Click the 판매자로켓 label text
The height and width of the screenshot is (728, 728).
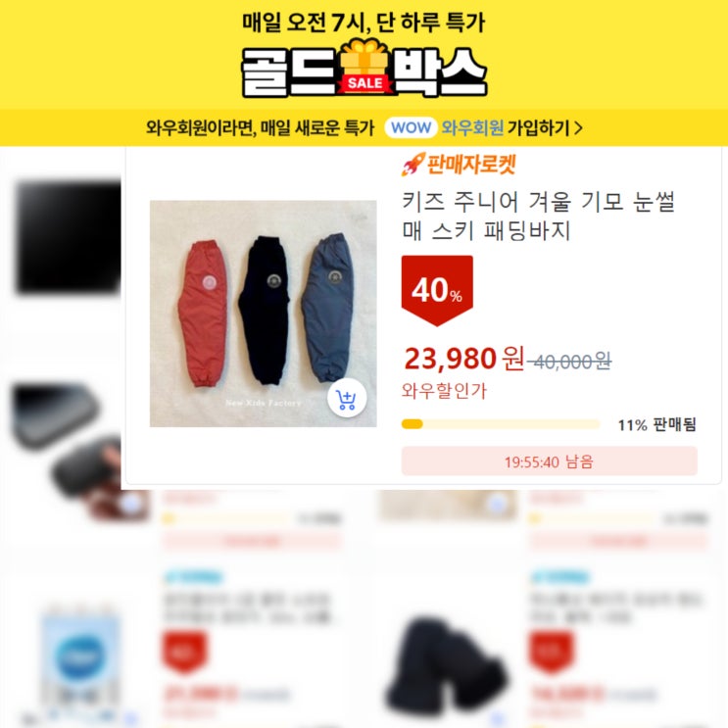pos(470,165)
